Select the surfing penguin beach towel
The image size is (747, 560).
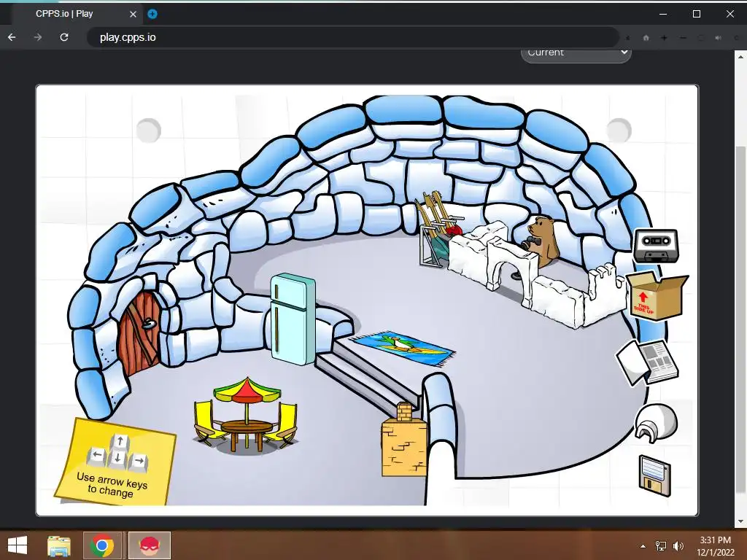402,349
